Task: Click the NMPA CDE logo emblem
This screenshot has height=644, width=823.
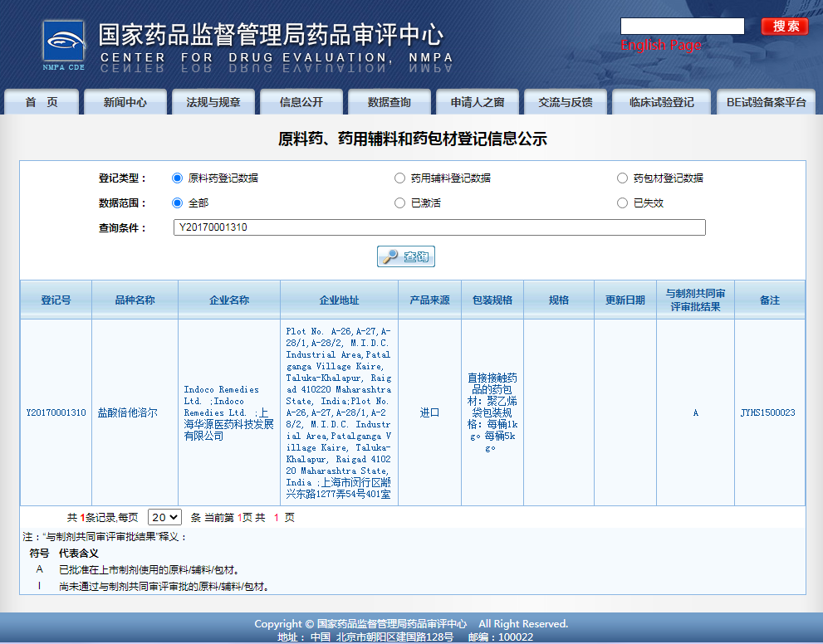Action: 63,40
